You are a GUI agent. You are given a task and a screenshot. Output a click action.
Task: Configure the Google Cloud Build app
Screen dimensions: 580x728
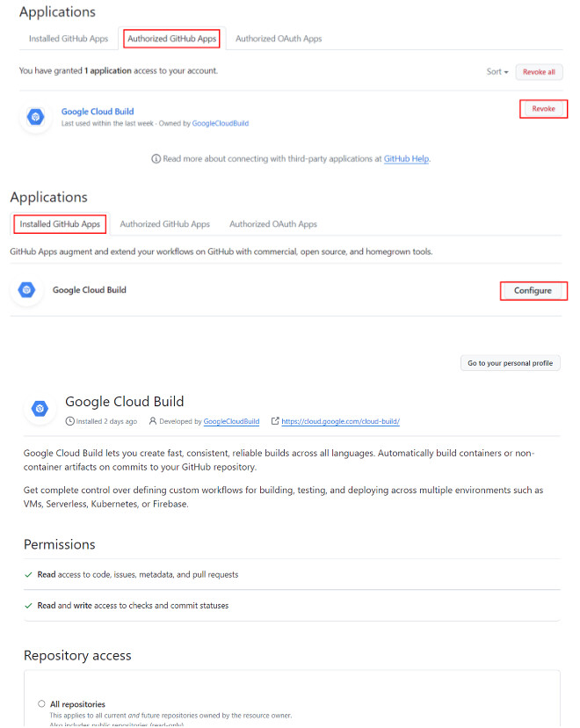pyautogui.click(x=533, y=291)
